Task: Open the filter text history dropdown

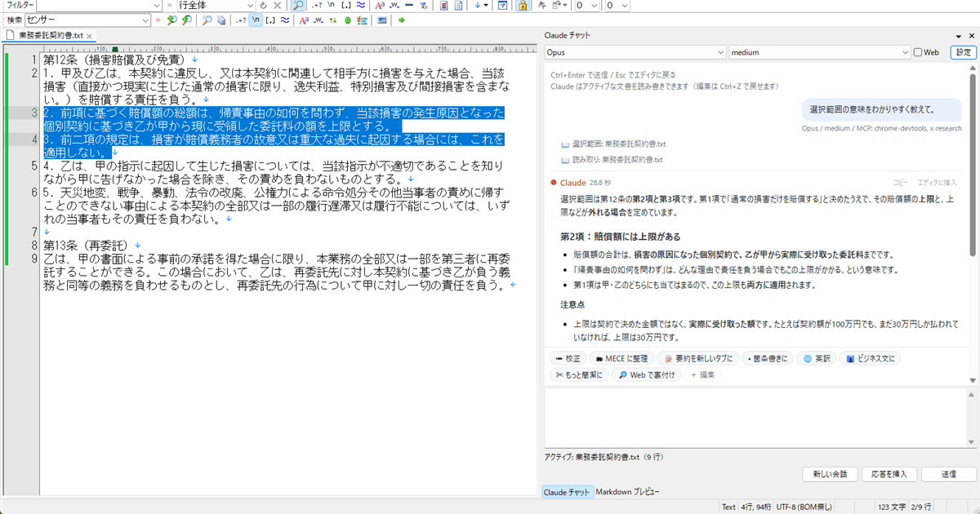Action: [156, 6]
